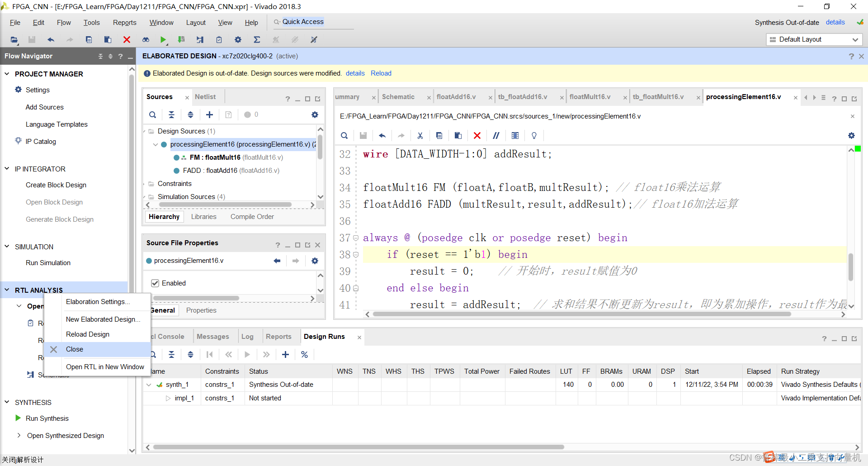
Task: Click the editor column selection icon
Action: tap(515, 136)
